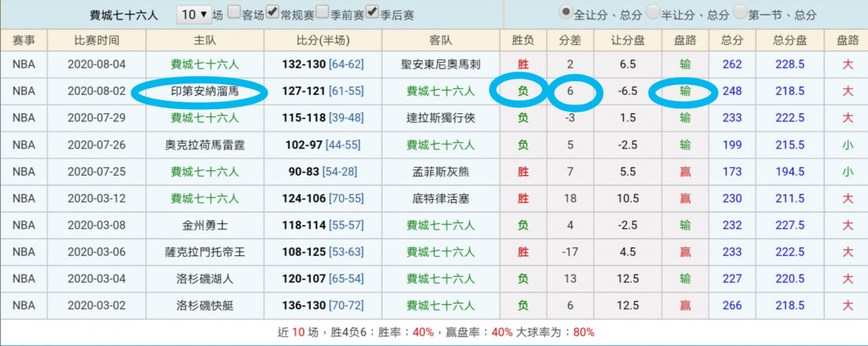
Task: Select the 全让分、总分 radio button
Action: coord(565,13)
